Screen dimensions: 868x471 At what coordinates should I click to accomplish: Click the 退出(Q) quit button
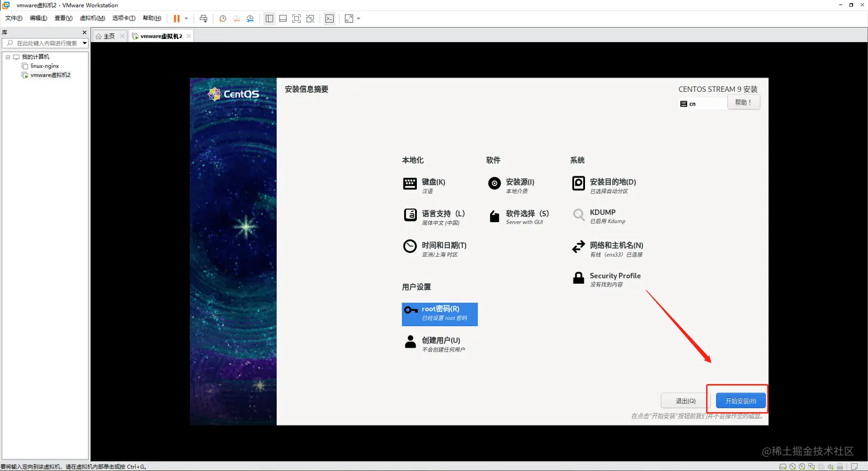(x=685, y=401)
